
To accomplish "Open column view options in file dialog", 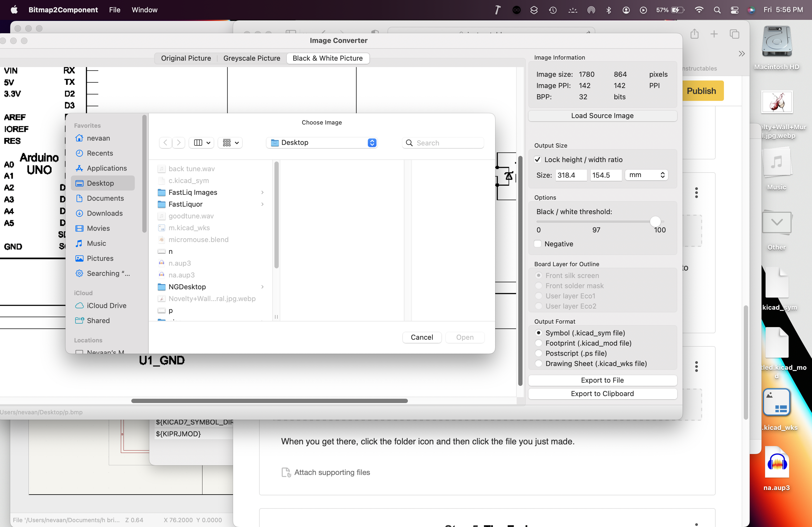I will point(201,142).
